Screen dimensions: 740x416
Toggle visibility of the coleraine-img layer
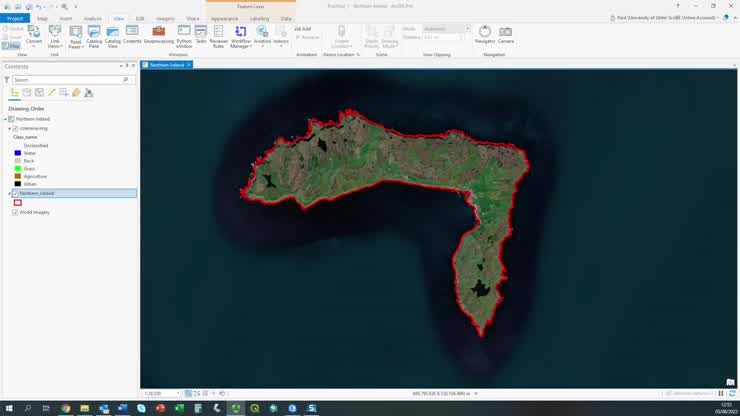pos(15,128)
